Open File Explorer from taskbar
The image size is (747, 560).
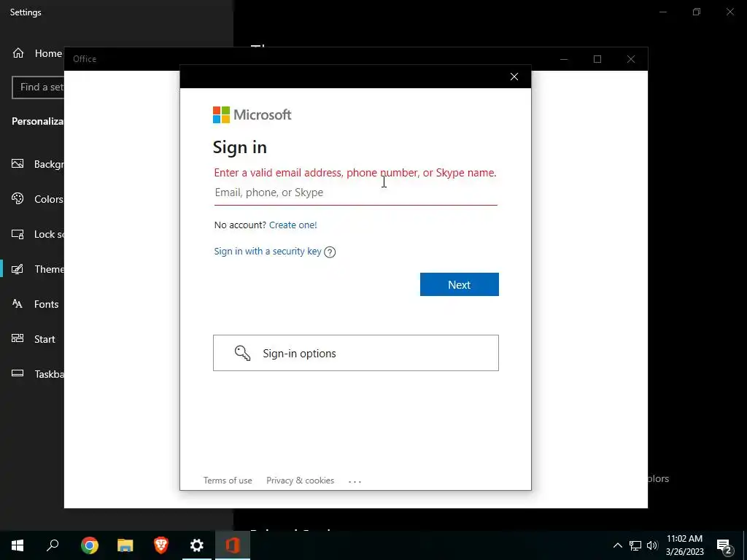pos(125,545)
